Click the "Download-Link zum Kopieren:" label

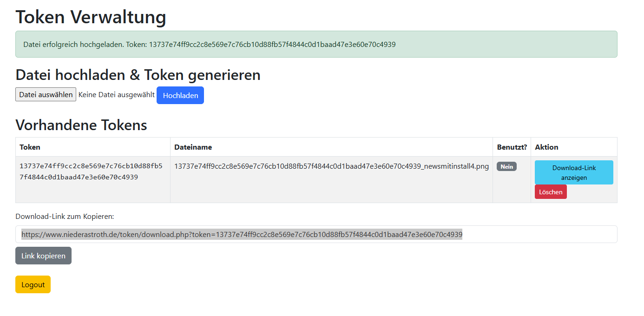65,217
